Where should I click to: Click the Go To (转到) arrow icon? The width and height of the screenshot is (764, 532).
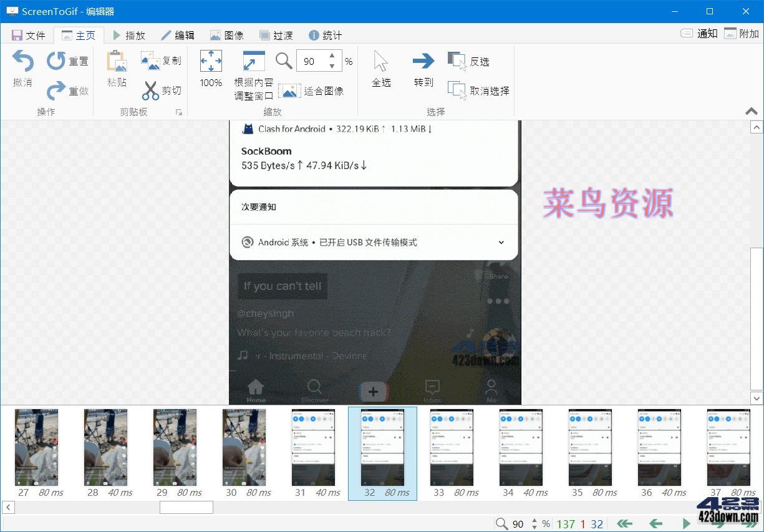[x=423, y=61]
